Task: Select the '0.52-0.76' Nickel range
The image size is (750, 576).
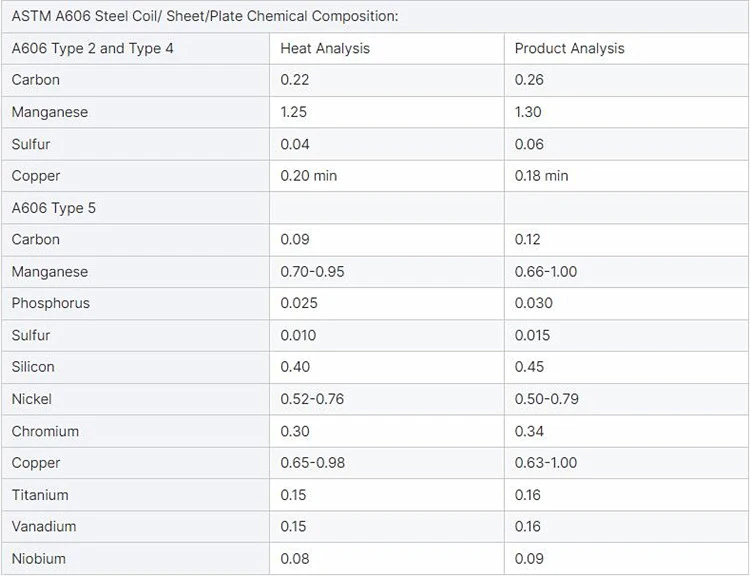Action: [x=312, y=399]
